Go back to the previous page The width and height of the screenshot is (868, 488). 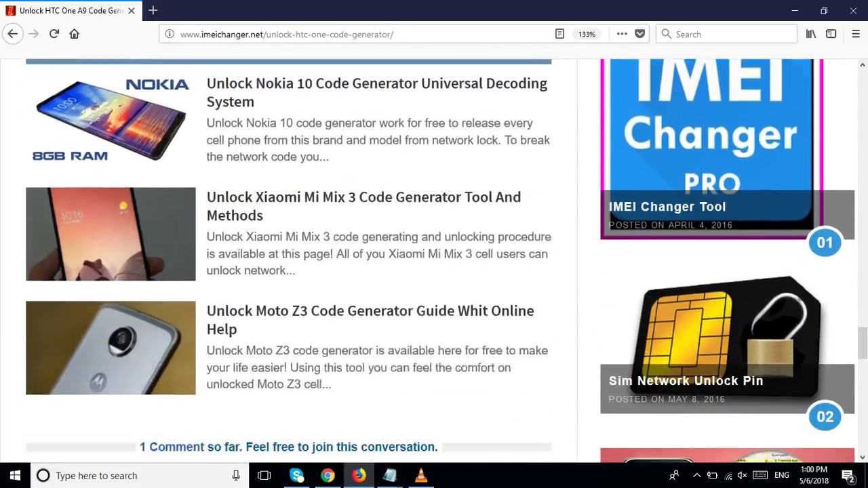coord(13,34)
